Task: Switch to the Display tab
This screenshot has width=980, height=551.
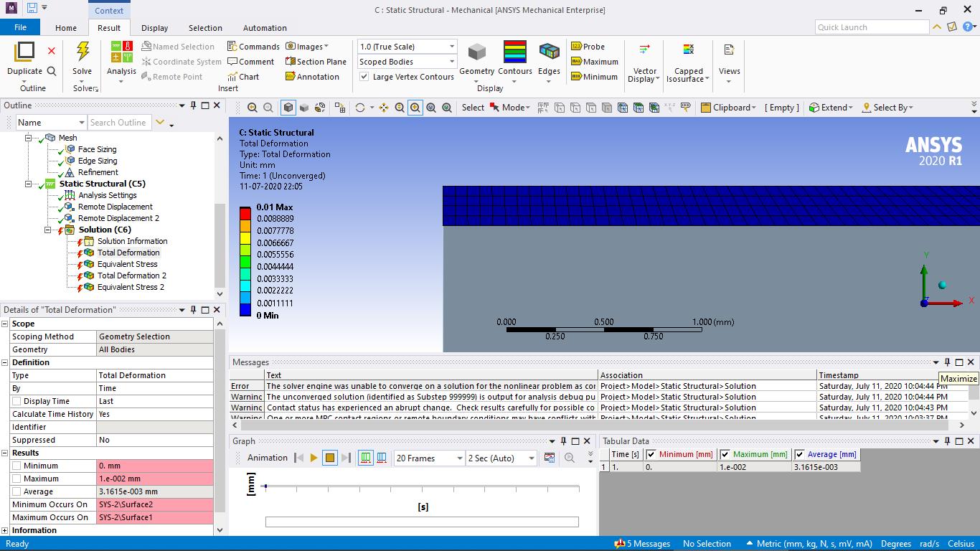Action: pyautogui.click(x=154, y=28)
